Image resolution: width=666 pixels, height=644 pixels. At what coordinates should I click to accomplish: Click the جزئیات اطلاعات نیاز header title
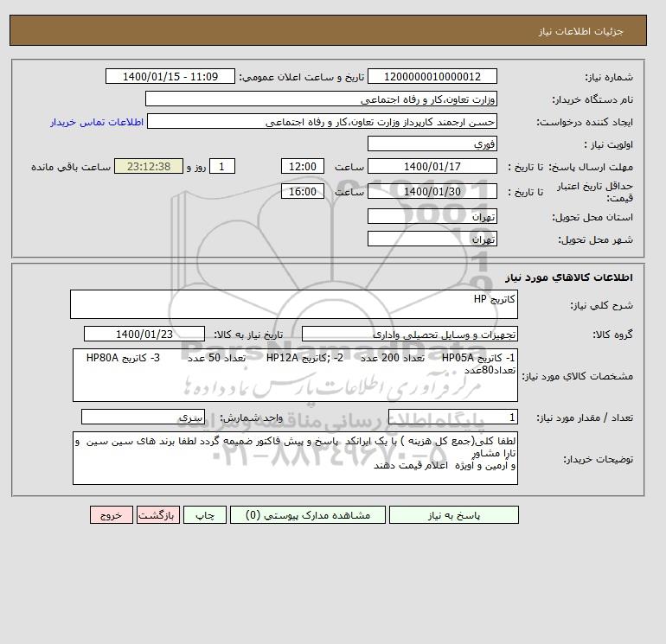[x=580, y=31]
